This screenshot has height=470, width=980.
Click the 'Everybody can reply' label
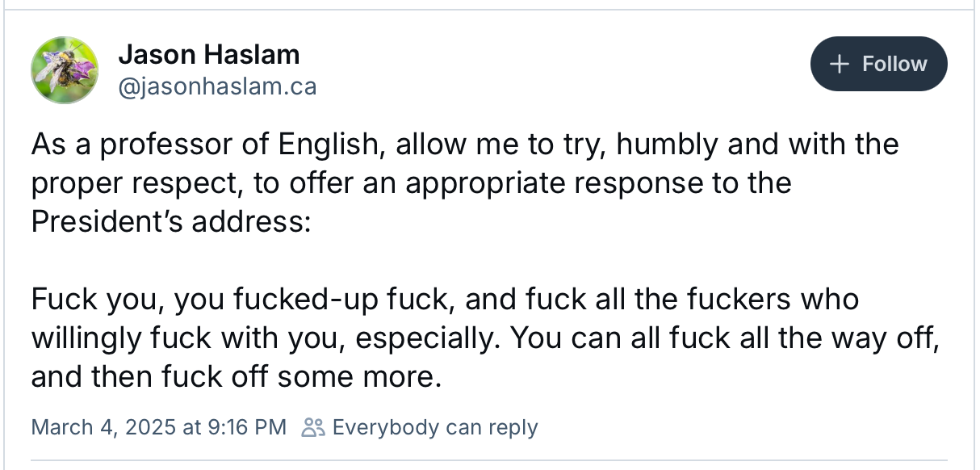(x=434, y=427)
